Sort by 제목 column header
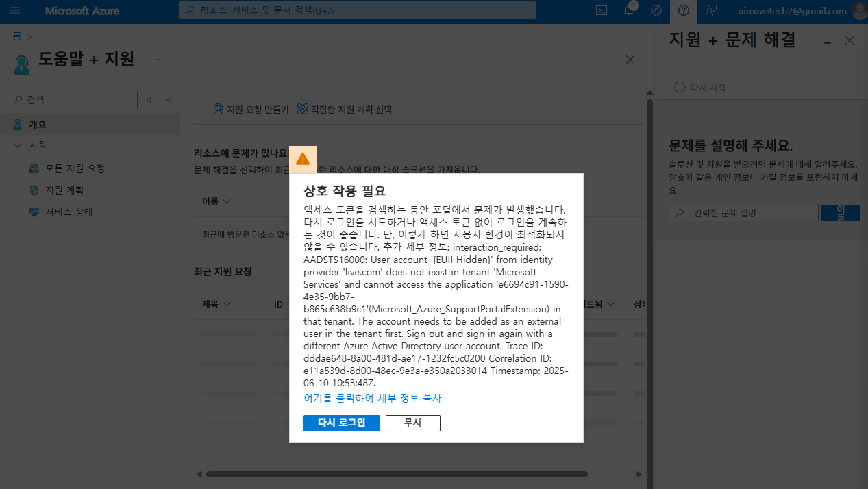The height and width of the screenshot is (489, 868). coord(216,304)
